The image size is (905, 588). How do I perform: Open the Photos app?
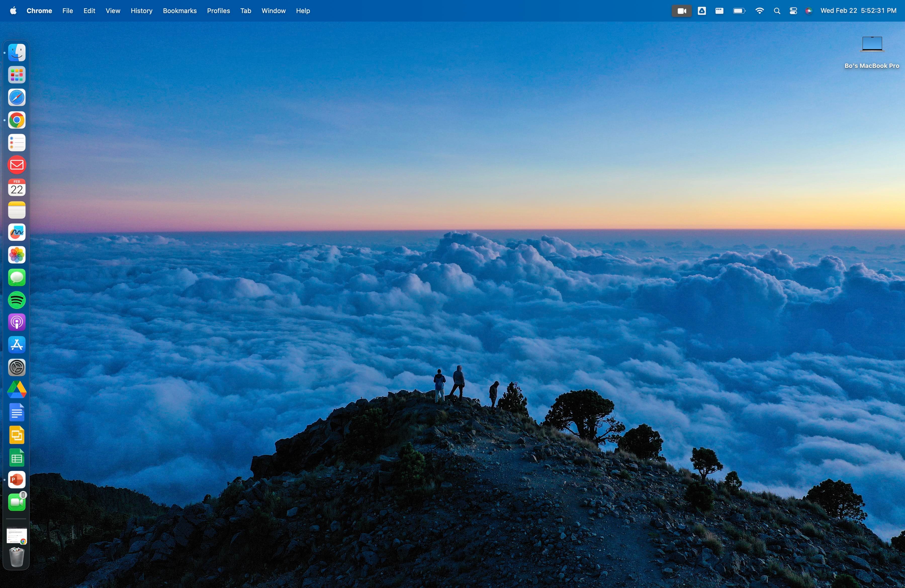click(17, 255)
